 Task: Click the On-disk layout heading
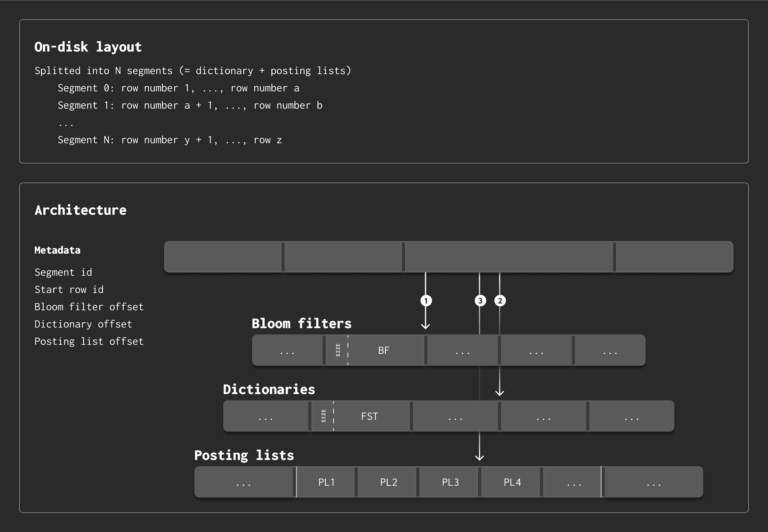pos(88,47)
